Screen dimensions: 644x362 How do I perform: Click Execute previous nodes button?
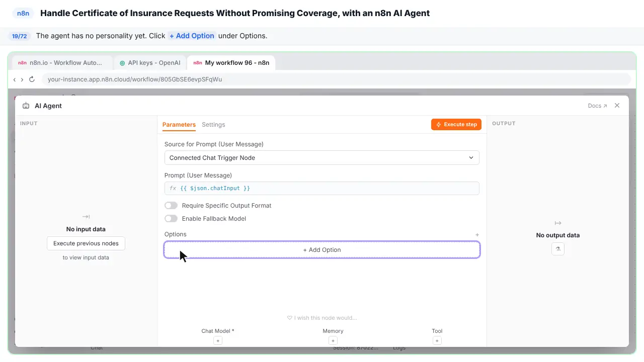(86, 243)
